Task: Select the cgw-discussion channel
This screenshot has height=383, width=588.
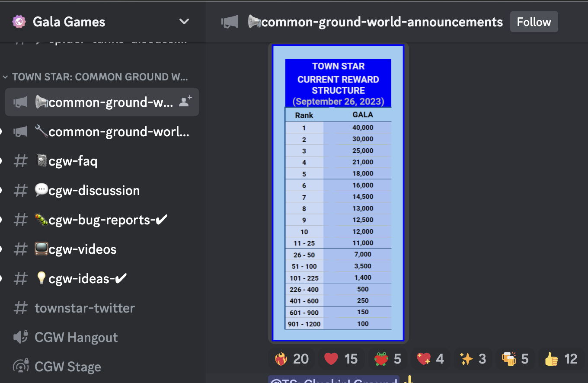Action: 102,190
